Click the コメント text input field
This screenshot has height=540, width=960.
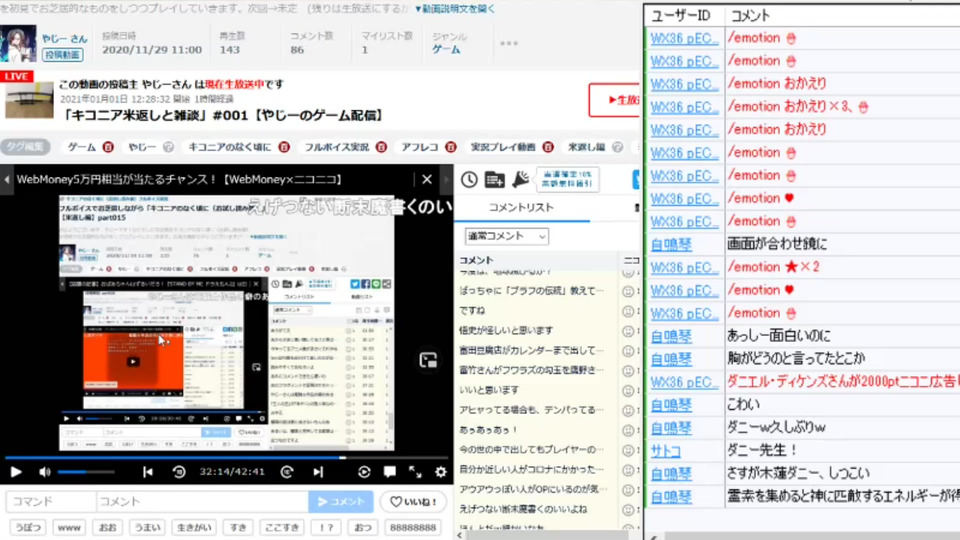click(x=202, y=502)
